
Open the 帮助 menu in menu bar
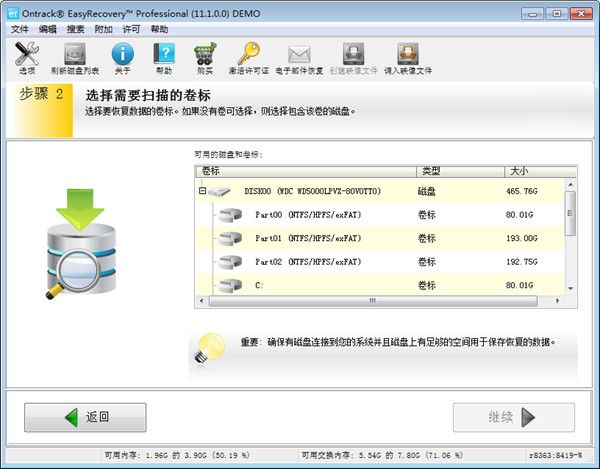point(159,29)
